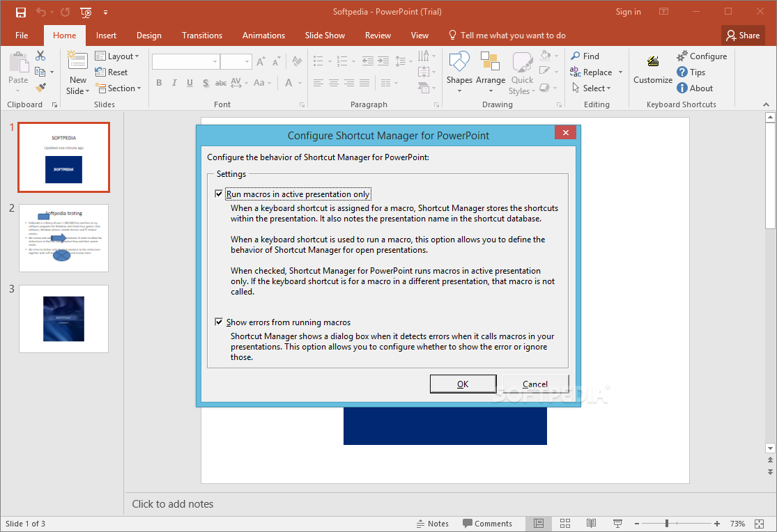Apply text Shadow formatting
Image resolution: width=777 pixels, height=532 pixels.
(206, 83)
